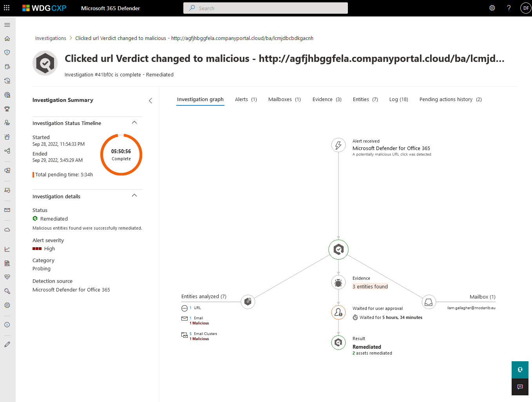Image resolution: width=532 pixels, height=402 pixels.
Task: Collapse the Investigation details section
Action: pos(134,196)
